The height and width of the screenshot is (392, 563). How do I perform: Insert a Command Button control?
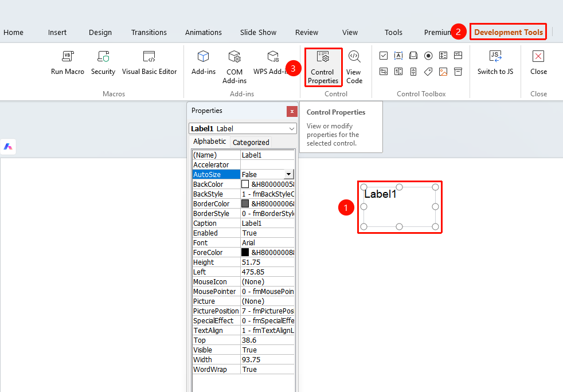413,56
